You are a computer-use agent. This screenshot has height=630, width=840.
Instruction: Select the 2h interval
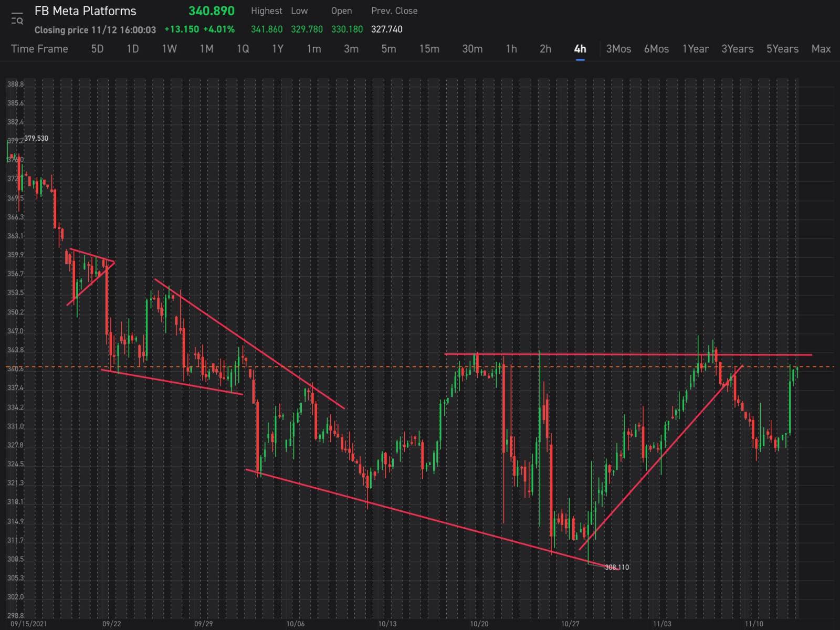[x=545, y=49]
